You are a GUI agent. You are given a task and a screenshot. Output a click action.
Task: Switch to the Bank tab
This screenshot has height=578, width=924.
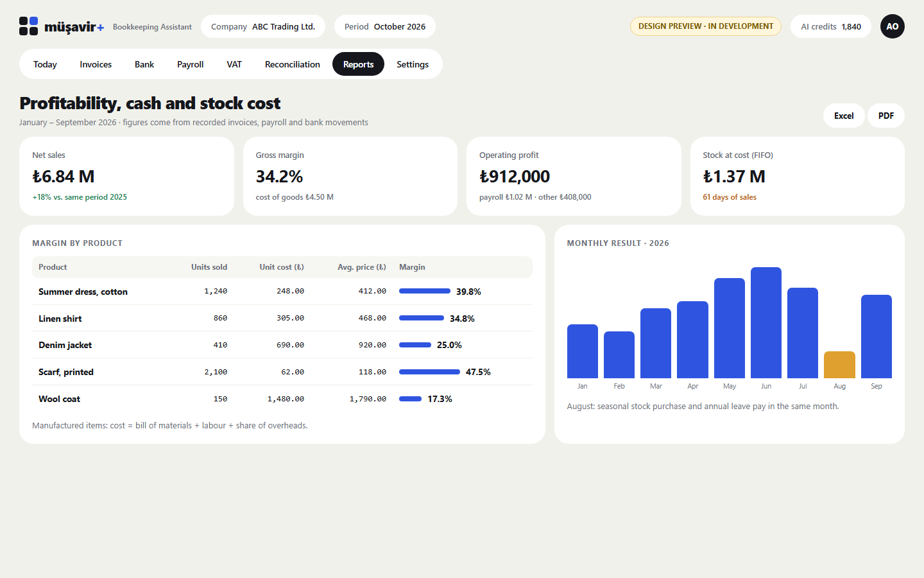tap(144, 64)
